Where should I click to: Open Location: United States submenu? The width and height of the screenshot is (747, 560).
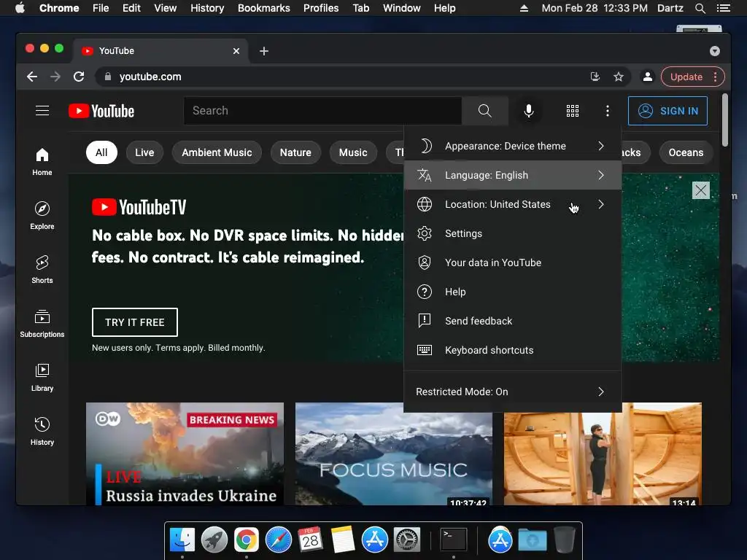click(513, 204)
